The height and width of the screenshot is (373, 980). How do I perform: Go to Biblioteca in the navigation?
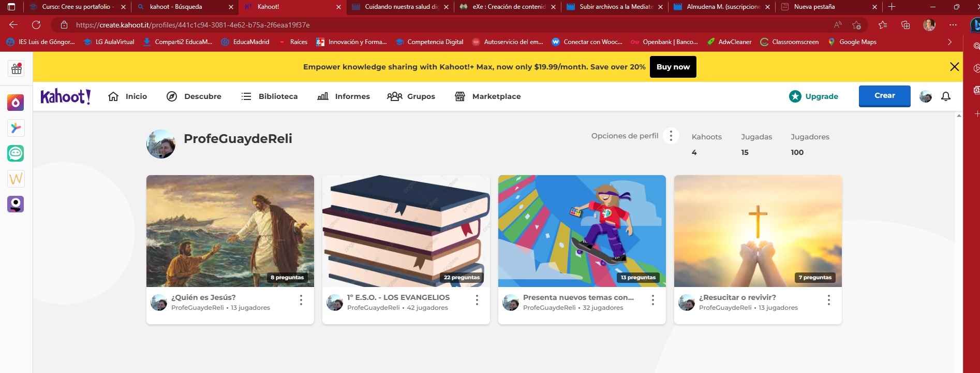[x=270, y=96]
